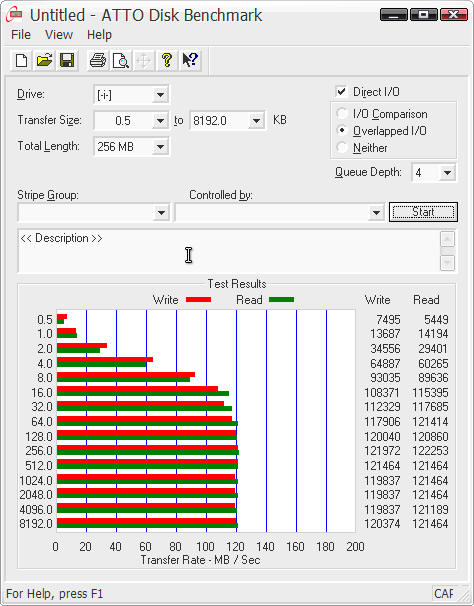Open the Help menu
This screenshot has height=606, width=474.
tap(99, 35)
